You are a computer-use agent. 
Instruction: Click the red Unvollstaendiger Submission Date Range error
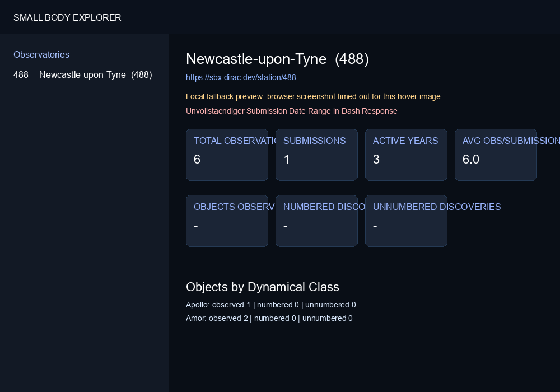tap(291, 111)
